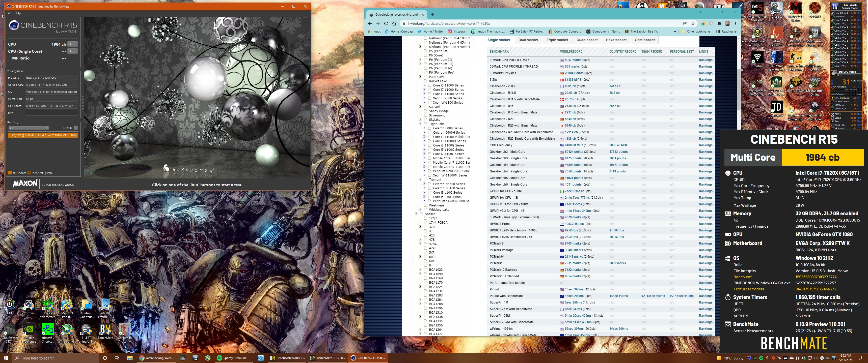Open the prime95 desktop shortcut
This screenshot has height=363, width=868.
pos(47,333)
